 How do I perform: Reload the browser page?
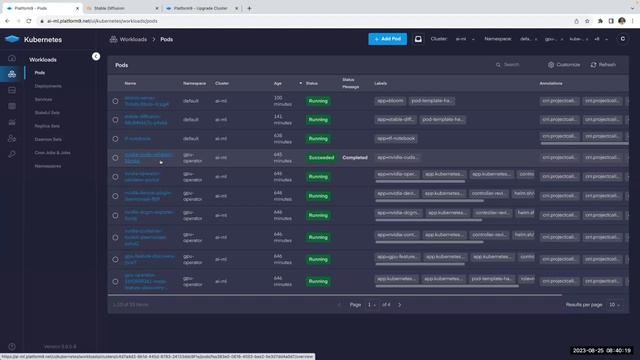click(x=29, y=21)
